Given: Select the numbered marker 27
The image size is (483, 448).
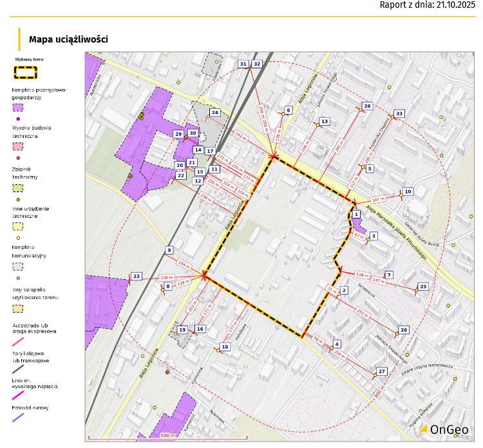Looking at the screenshot, I should pyautogui.click(x=382, y=372).
